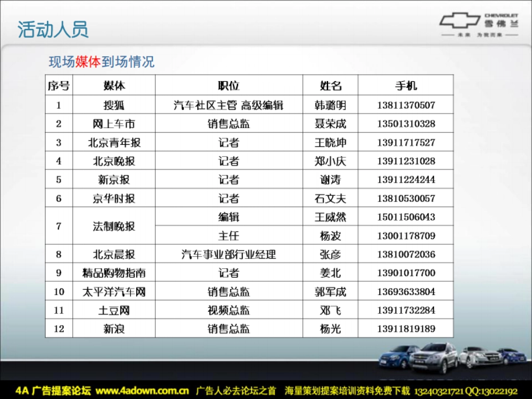
Task: Select 郭军成 in the 姓名 column
Action: click(x=330, y=291)
